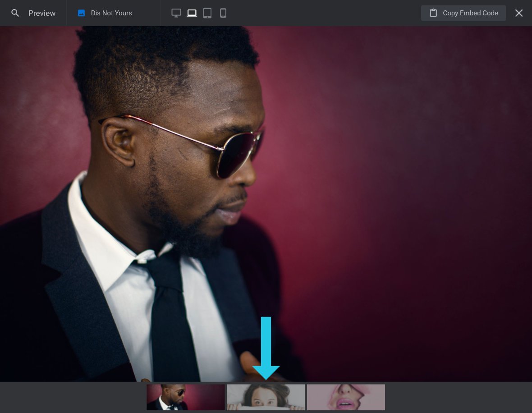This screenshot has height=413, width=532.
Task: Click the search magnifier icon
Action: pos(15,13)
